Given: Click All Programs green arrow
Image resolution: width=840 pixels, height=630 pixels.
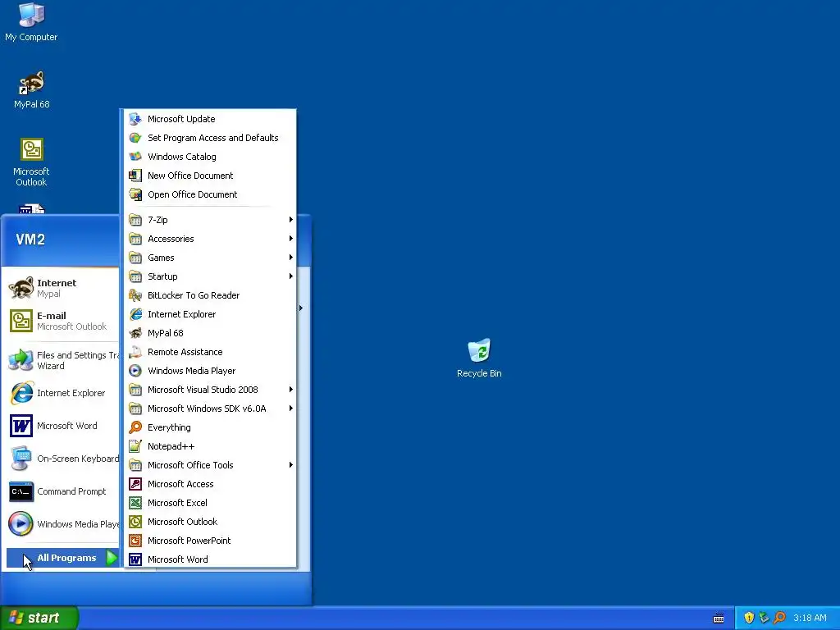Looking at the screenshot, I should [x=112, y=558].
